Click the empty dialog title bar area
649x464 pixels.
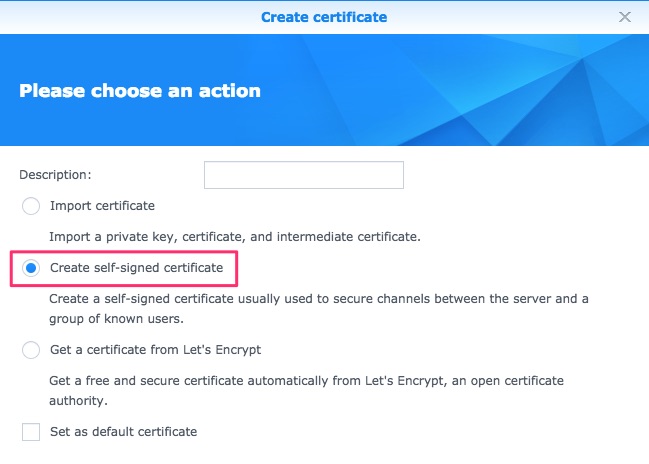(124, 17)
